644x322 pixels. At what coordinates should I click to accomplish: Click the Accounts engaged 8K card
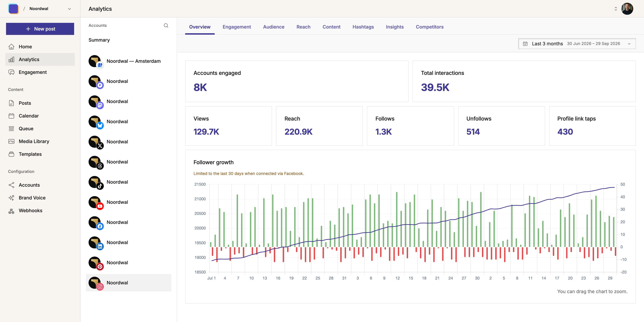click(x=297, y=81)
